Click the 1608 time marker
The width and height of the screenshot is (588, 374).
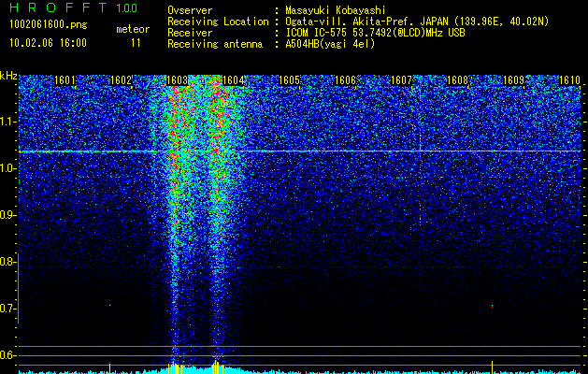[457, 80]
